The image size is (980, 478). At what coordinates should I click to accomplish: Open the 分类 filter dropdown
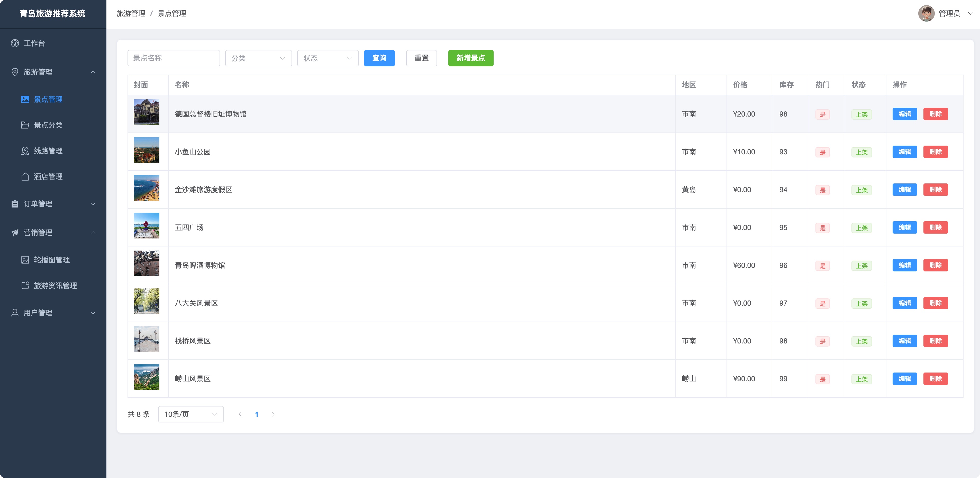(x=258, y=58)
